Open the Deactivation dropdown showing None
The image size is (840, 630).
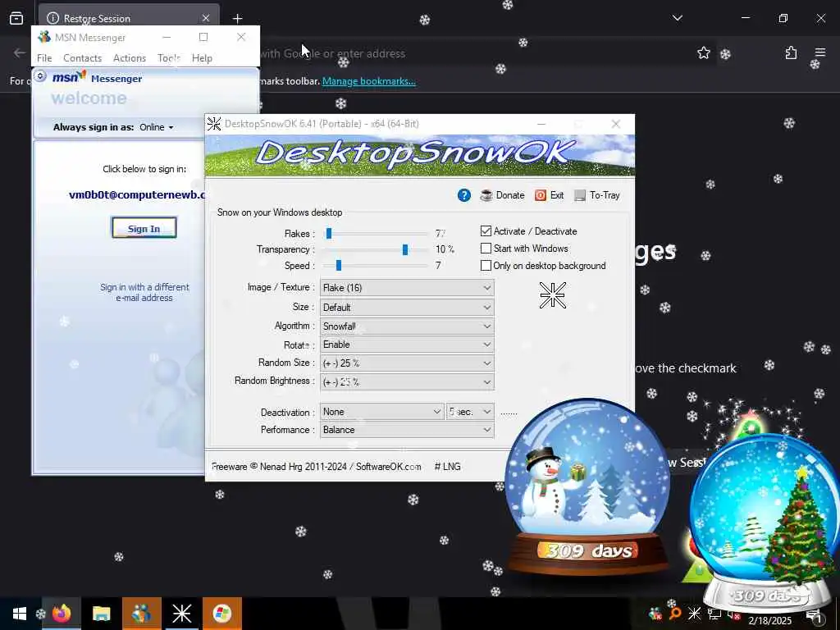382,412
